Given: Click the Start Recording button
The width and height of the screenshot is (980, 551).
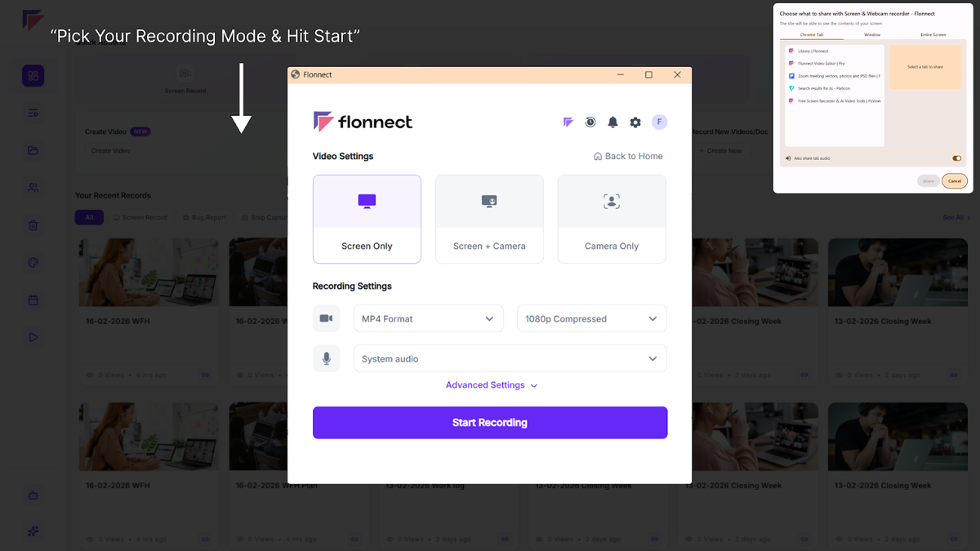Looking at the screenshot, I should tap(490, 423).
